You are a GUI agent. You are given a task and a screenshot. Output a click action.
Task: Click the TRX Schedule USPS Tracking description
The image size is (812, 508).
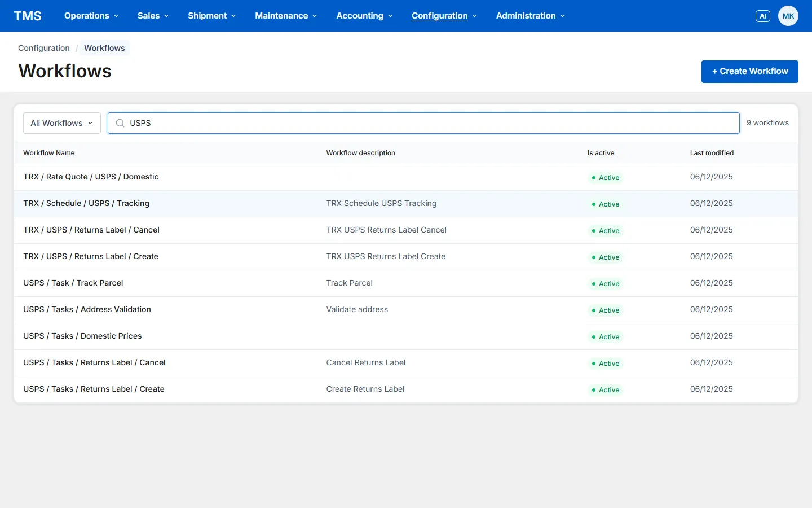pyautogui.click(x=381, y=203)
